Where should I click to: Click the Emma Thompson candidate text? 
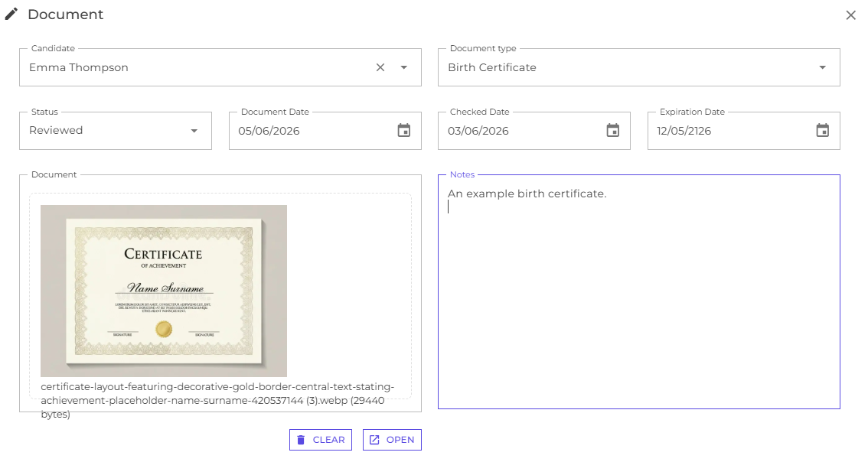[x=79, y=67]
